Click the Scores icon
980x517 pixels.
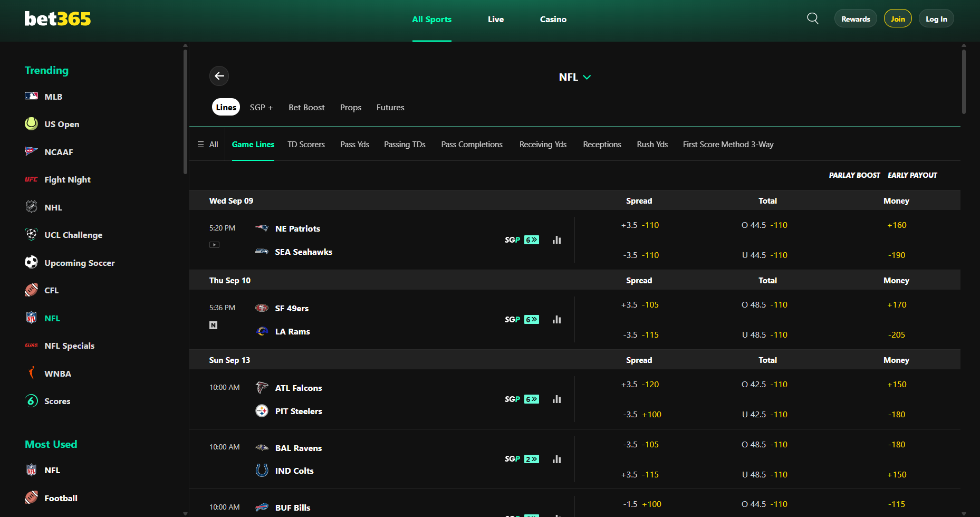coord(31,400)
